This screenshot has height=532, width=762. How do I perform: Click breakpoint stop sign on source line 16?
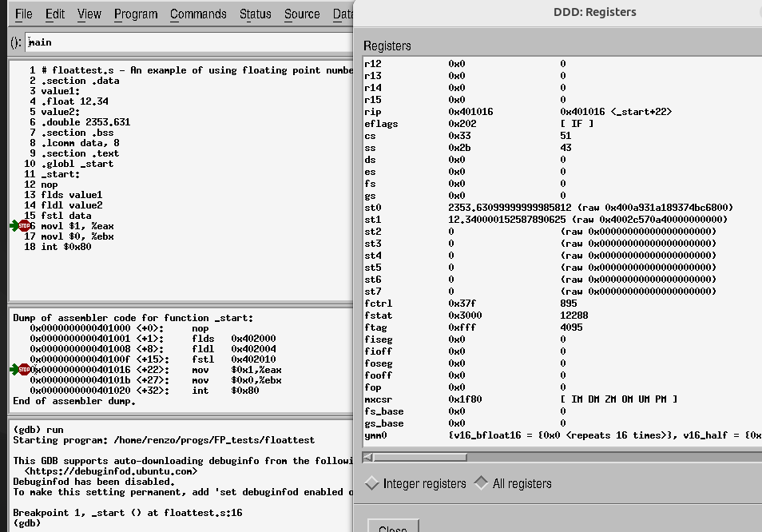(24, 225)
